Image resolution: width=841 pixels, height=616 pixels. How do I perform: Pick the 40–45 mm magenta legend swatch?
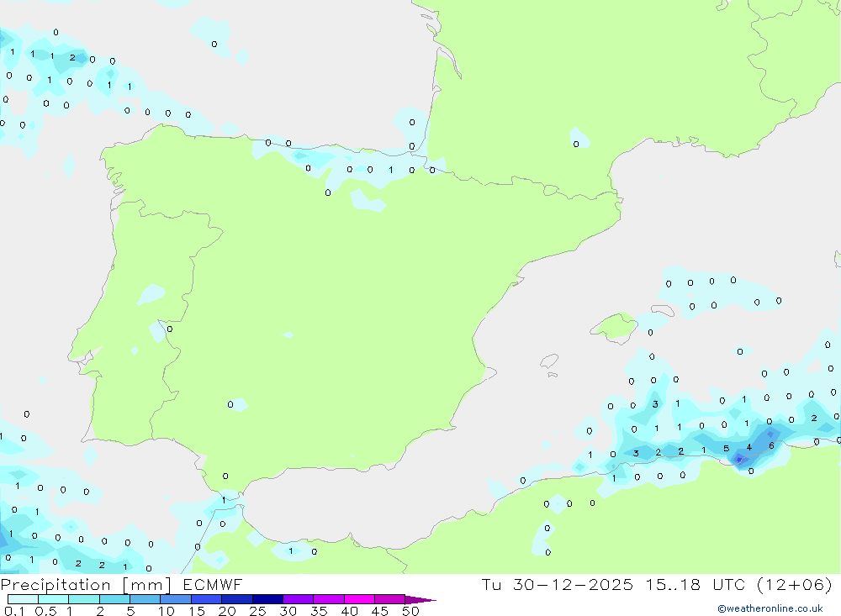(x=359, y=599)
